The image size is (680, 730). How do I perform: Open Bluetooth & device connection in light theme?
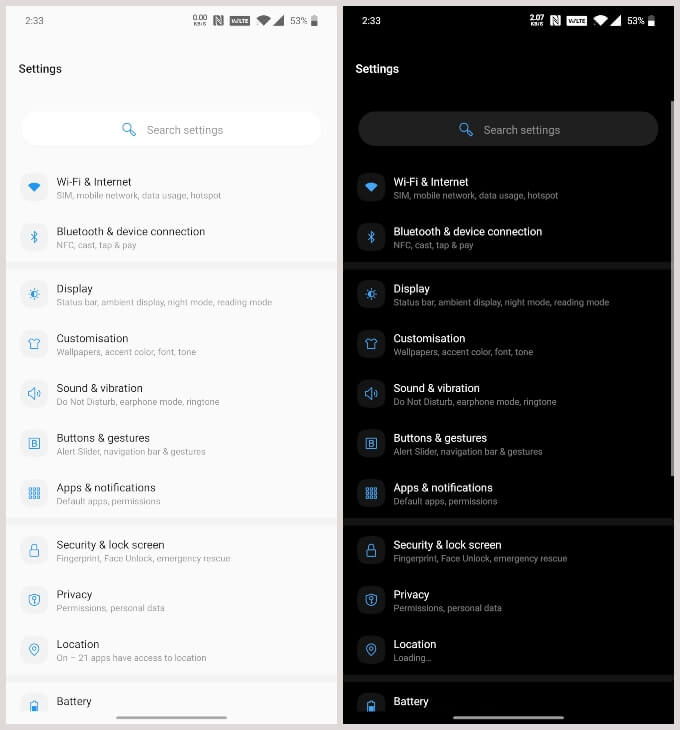[171, 237]
